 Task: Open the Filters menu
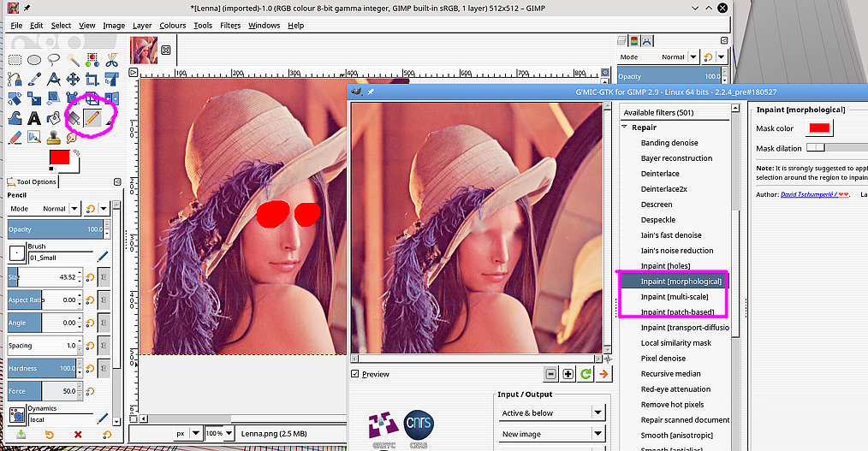[x=230, y=26]
